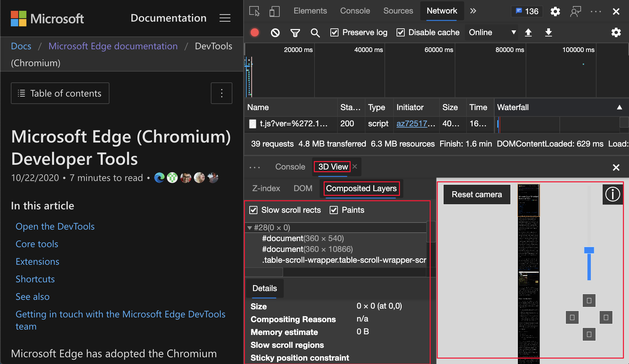Open the Shortcuts article section
Screen dimensions: 629x364
[x=35, y=279]
